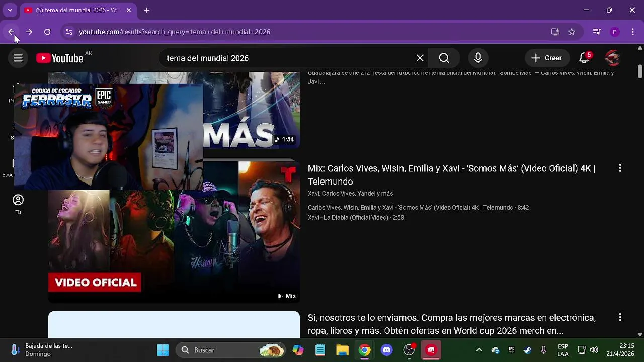
Task: Click the Guadalajara description snippet text
Action: (x=461, y=77)
